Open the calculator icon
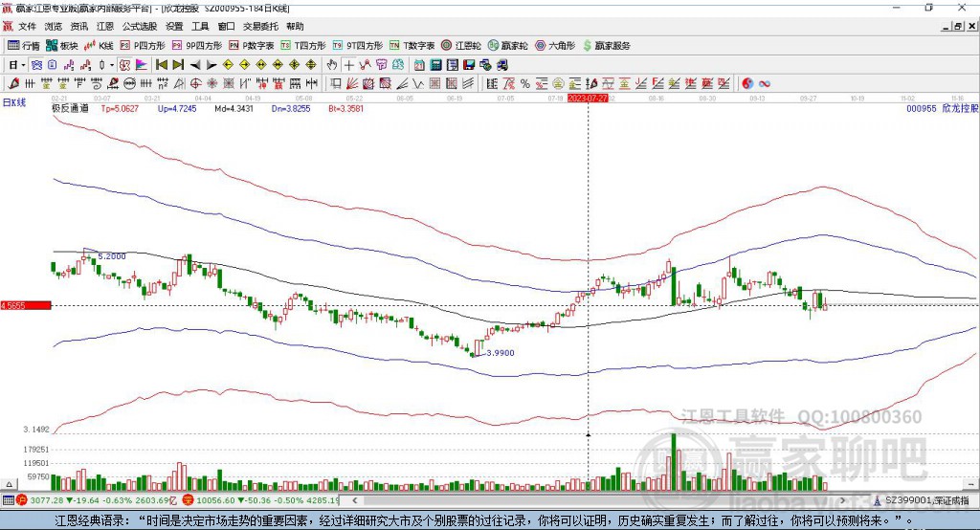This screenshot has width=980, height=530. (x=435, y=65)
